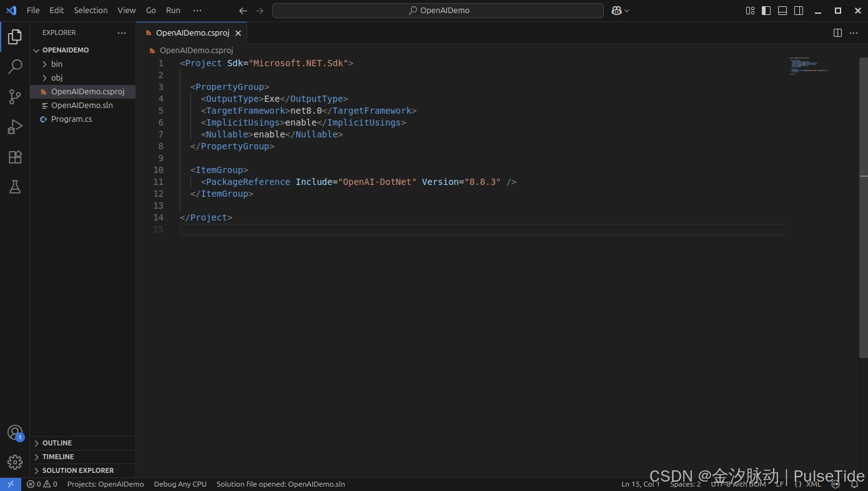
Task: Split the editor to the right
Action: point(838,33)
